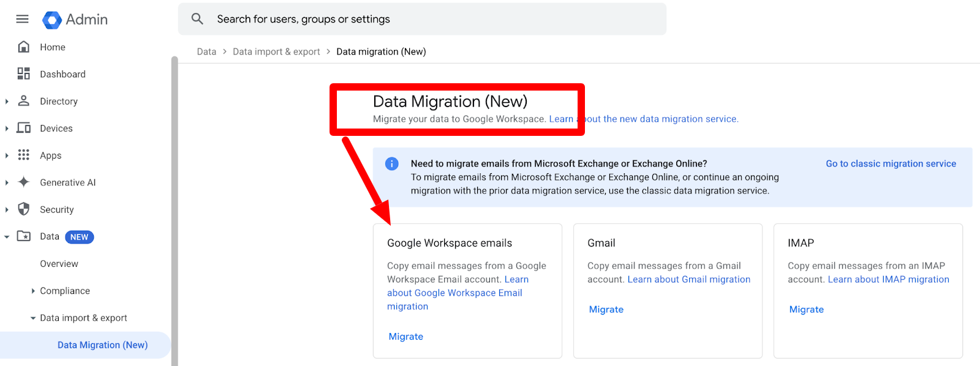Viewport: 980px width, 366px height.
Task: Click the Security shield icon
Action: (24, 209)
